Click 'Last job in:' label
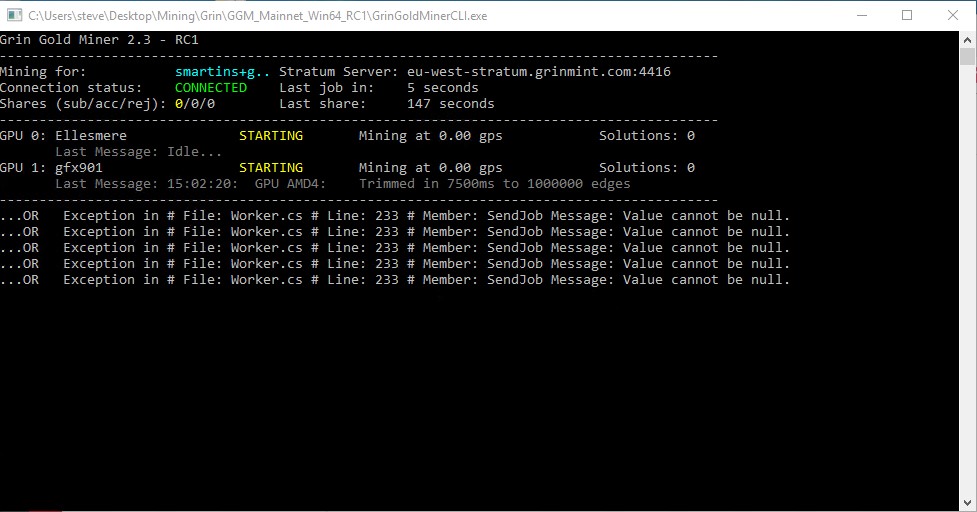977x512 pixels. (326, 88)
